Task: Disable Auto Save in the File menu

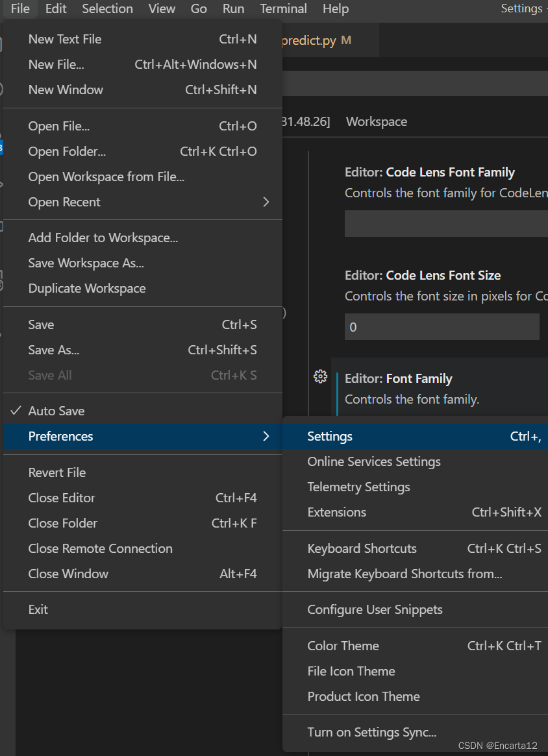Action: pos(56,410)
